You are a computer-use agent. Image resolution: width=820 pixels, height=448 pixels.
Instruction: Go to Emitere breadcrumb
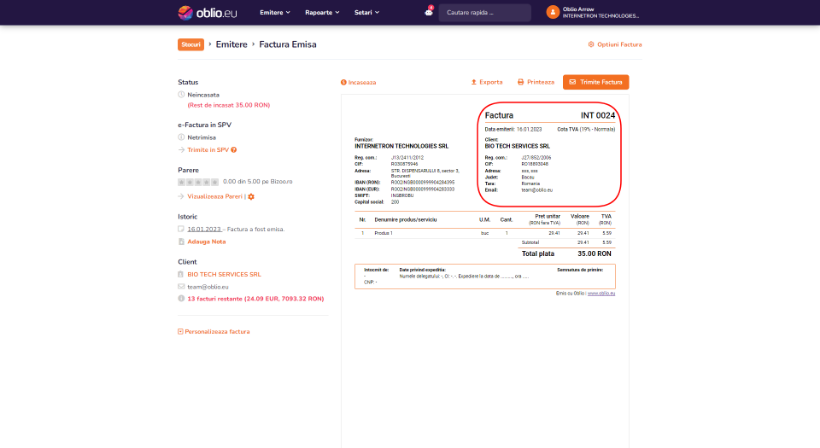[231, 44]
